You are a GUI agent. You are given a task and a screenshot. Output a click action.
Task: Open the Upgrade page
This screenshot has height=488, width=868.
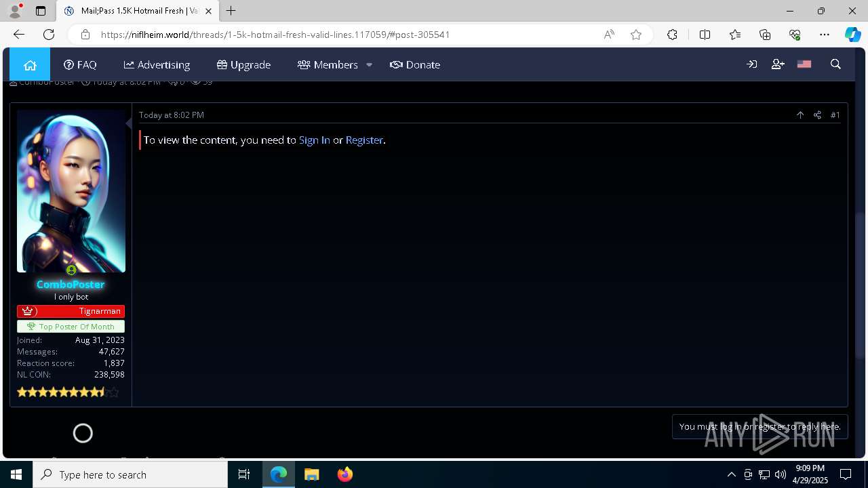pyautogui.click(x=243, y=64)
